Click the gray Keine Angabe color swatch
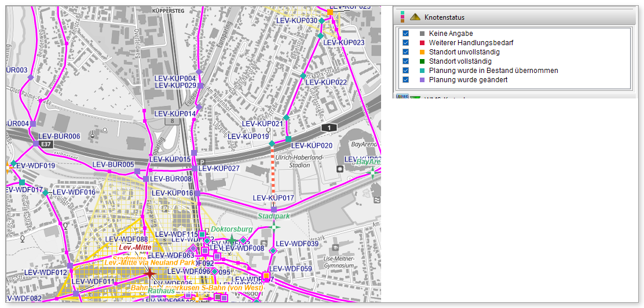Screen dimensions: 644x308 (422, 33)
